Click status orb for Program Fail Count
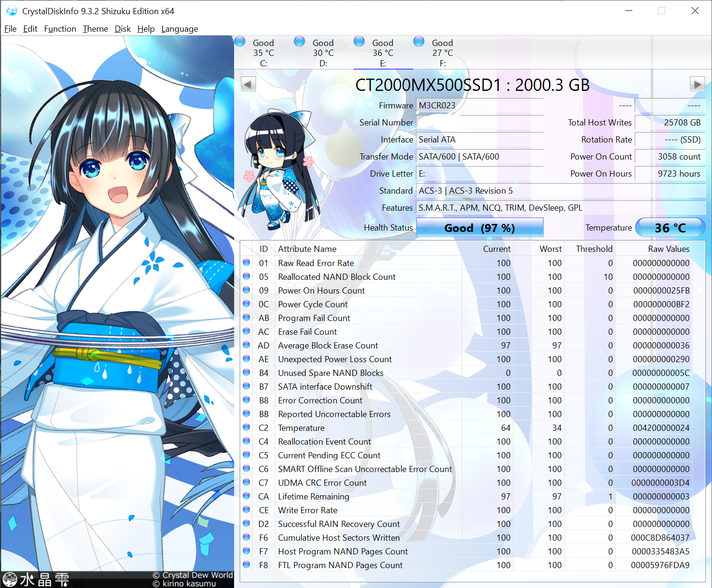Viewport: 712px width, 588px height. pyautogui.click(x=246, y=317)
